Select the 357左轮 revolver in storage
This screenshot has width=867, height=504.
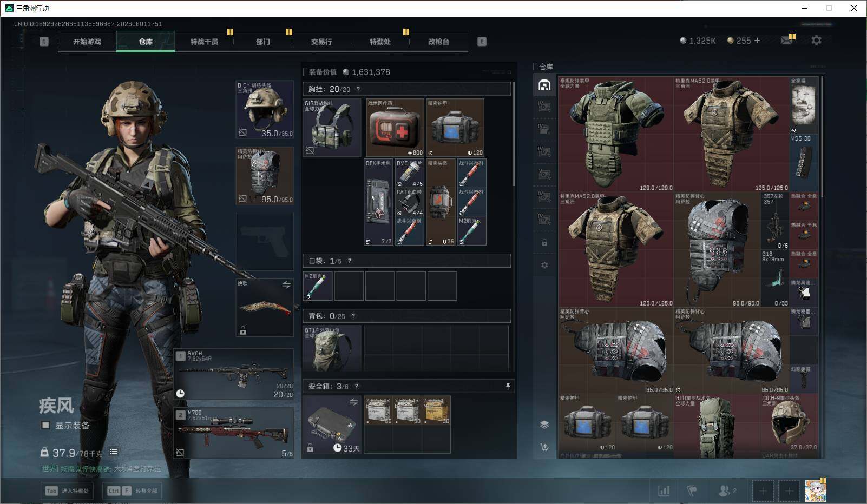click(x=775, y=221)
